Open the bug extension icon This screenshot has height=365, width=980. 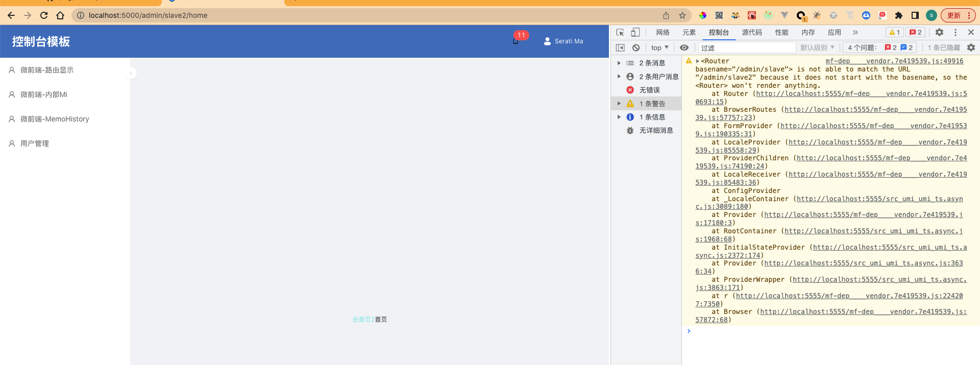(x=817, y=15)
